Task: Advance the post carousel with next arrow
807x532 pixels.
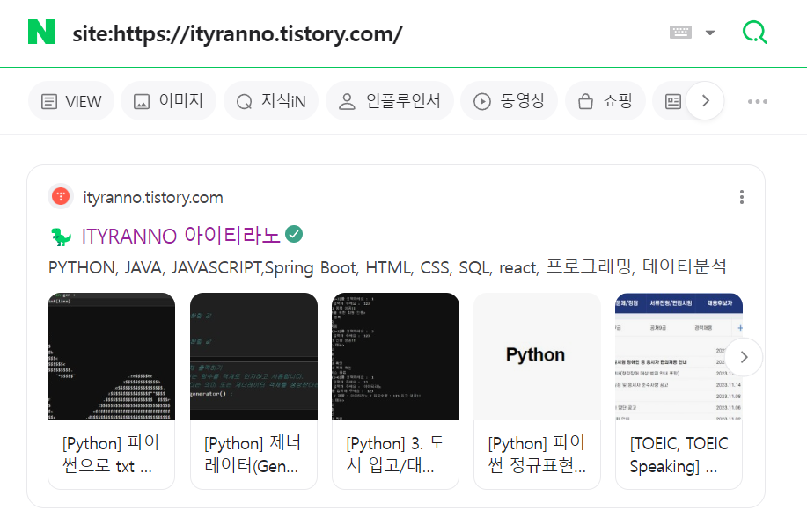Action: pos(744,357)
